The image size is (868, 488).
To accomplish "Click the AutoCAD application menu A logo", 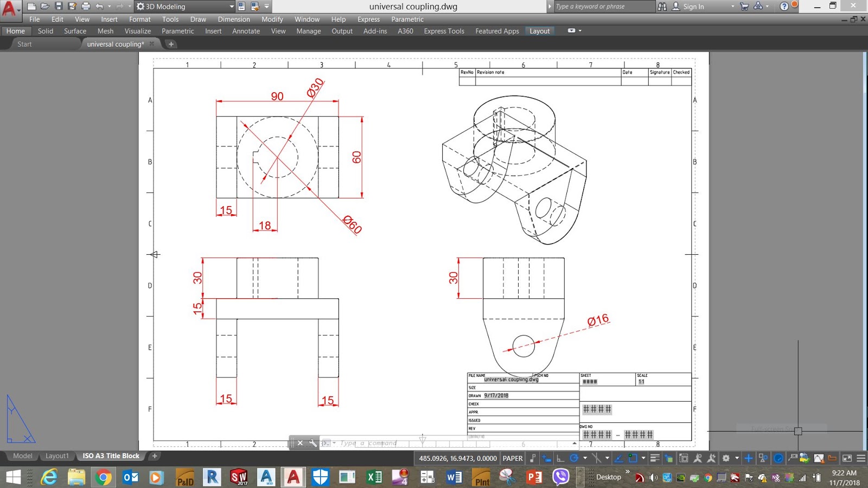I will click(9, 7).
